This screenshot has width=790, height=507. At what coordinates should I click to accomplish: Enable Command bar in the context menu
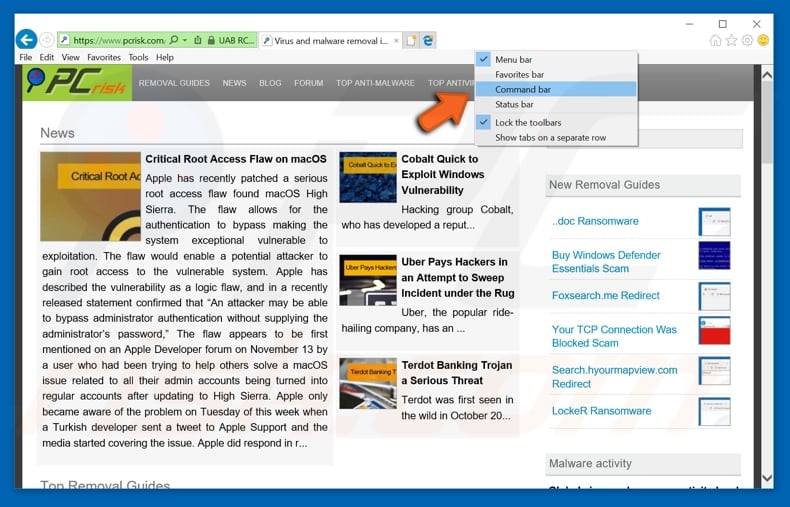click(x=556, y=89)
